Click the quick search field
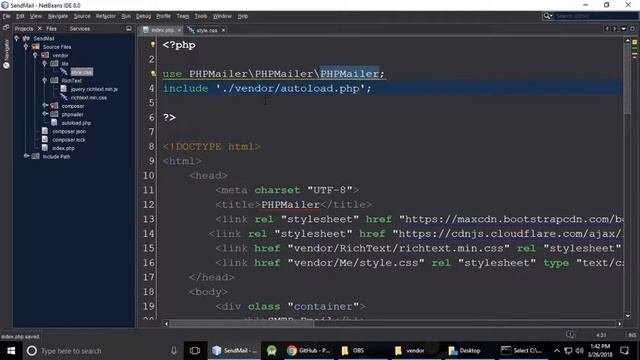Viewport: 640px width, 360px height. pos(596,16)
